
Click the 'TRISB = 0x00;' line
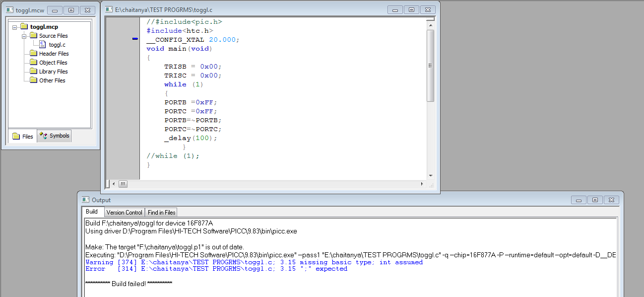[193, 67]
